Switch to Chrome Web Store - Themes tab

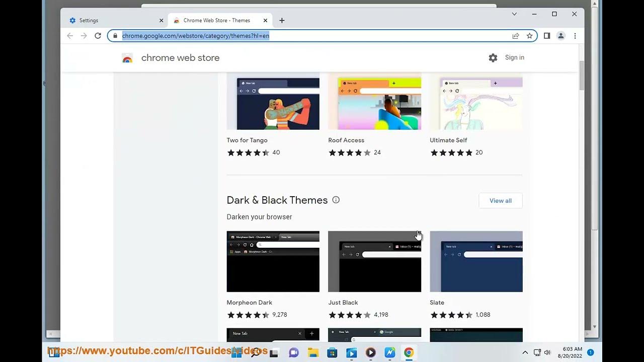(219, 21)
